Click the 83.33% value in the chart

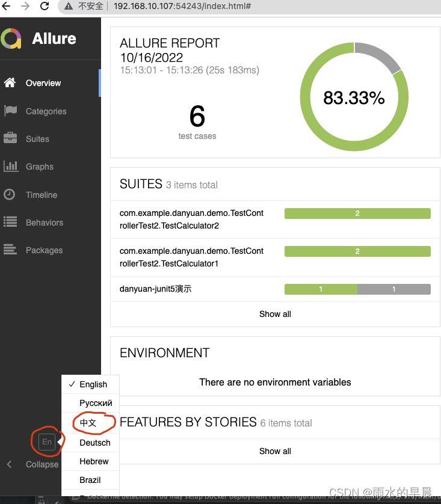(x=354, y=97)
